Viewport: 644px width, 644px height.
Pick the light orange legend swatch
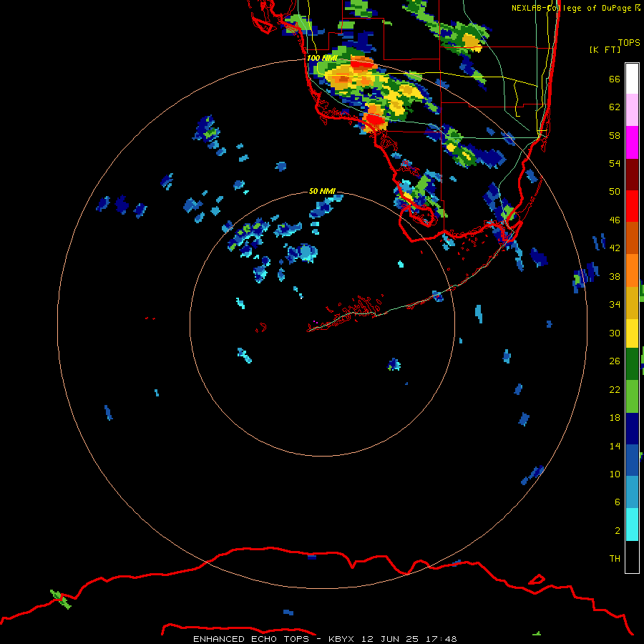632,270
